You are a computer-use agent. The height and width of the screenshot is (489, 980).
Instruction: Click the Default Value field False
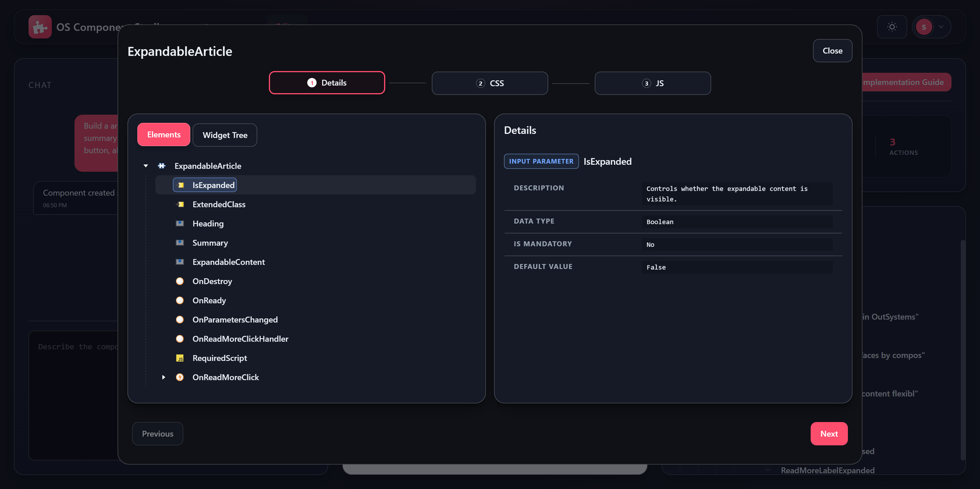[x=737, y=267]
